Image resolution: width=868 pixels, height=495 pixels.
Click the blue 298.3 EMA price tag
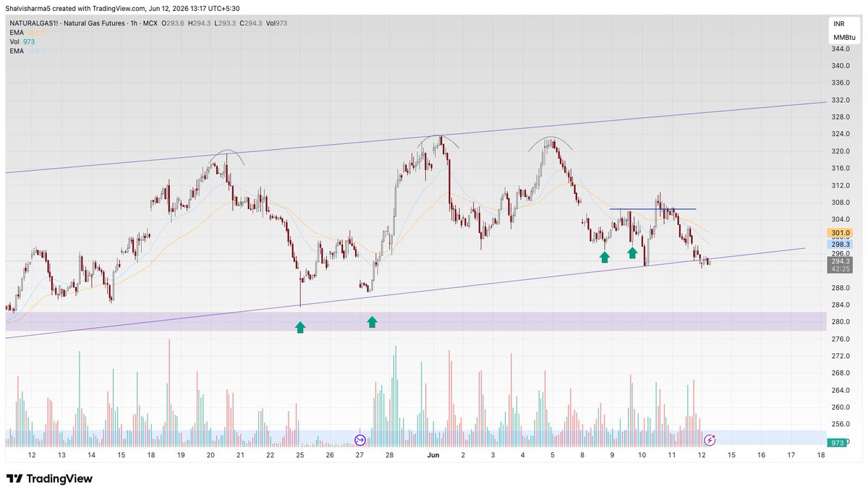pos(839,245)
